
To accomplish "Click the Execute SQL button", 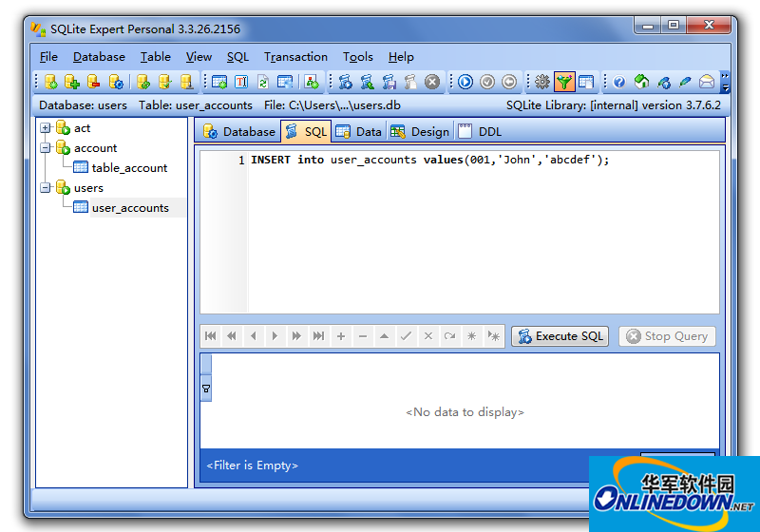I will tap(560, 336).
